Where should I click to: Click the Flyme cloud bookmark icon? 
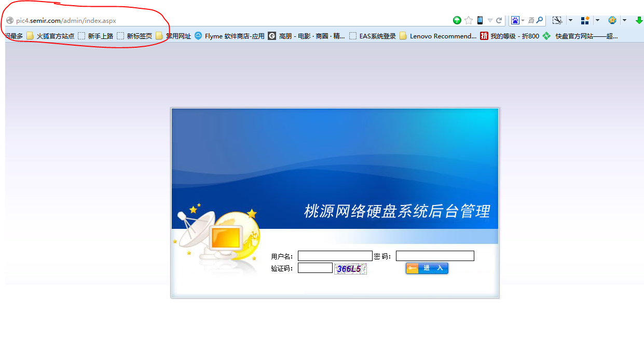tap(198, 36)
